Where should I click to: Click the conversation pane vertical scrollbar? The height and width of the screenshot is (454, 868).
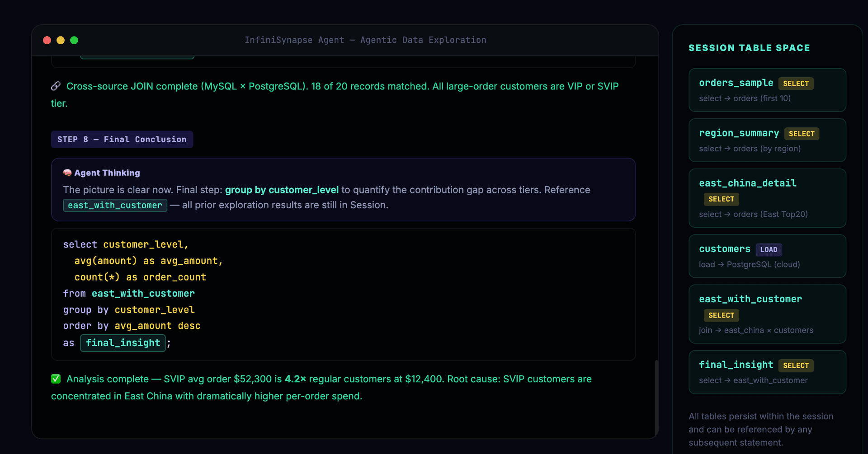pyautogui.click(x=656, y=398)
